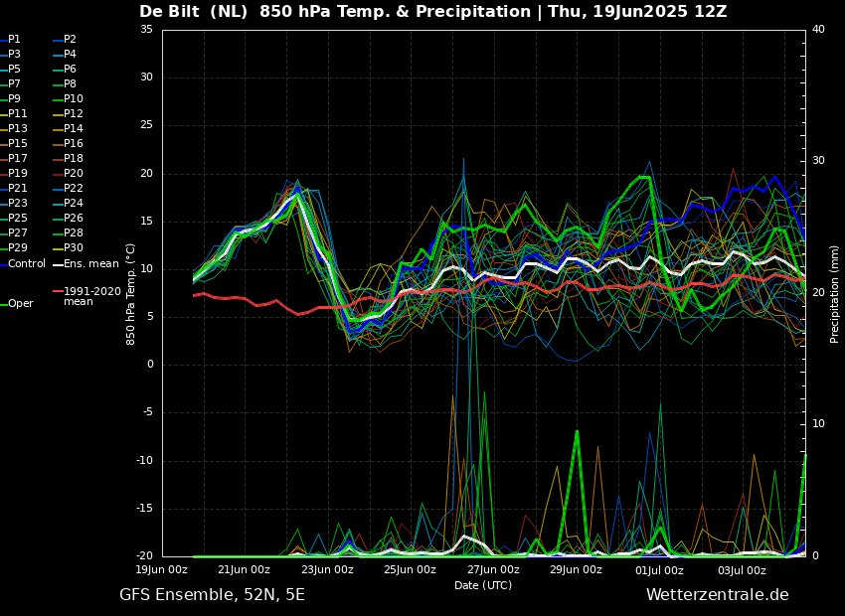Click the P10 legend label
The height and width of the screenshot is (616, 845).
(x=74, y=99)
